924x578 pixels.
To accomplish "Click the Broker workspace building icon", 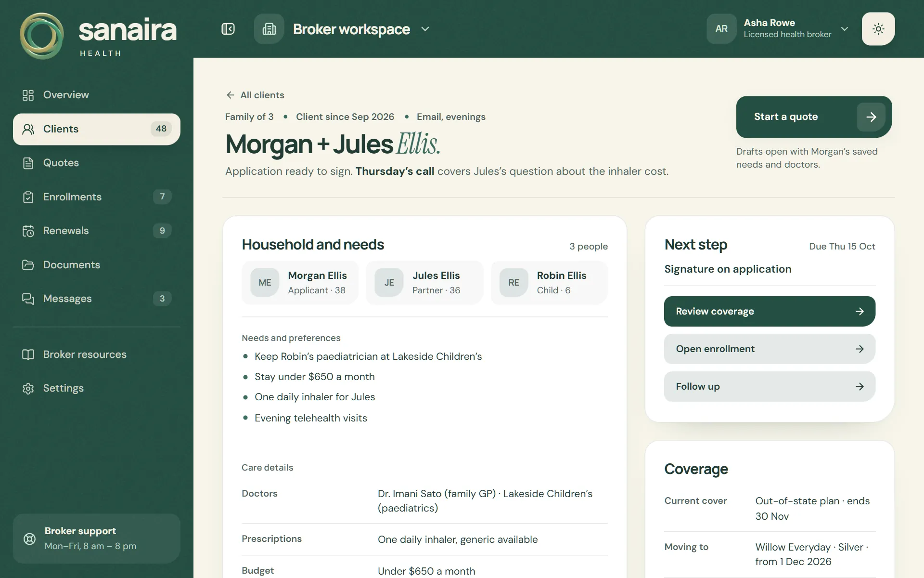I will 269,29.
